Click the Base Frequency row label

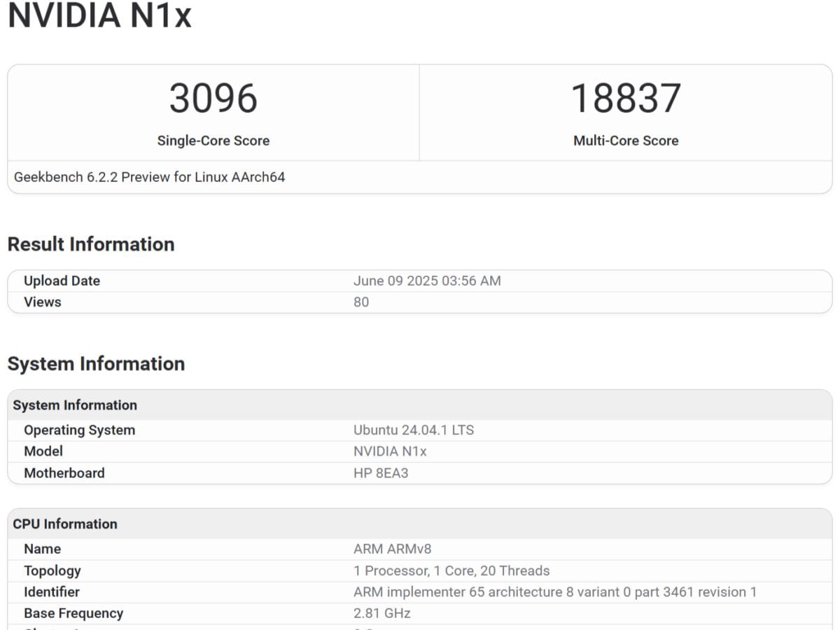(x=73, y=613)
